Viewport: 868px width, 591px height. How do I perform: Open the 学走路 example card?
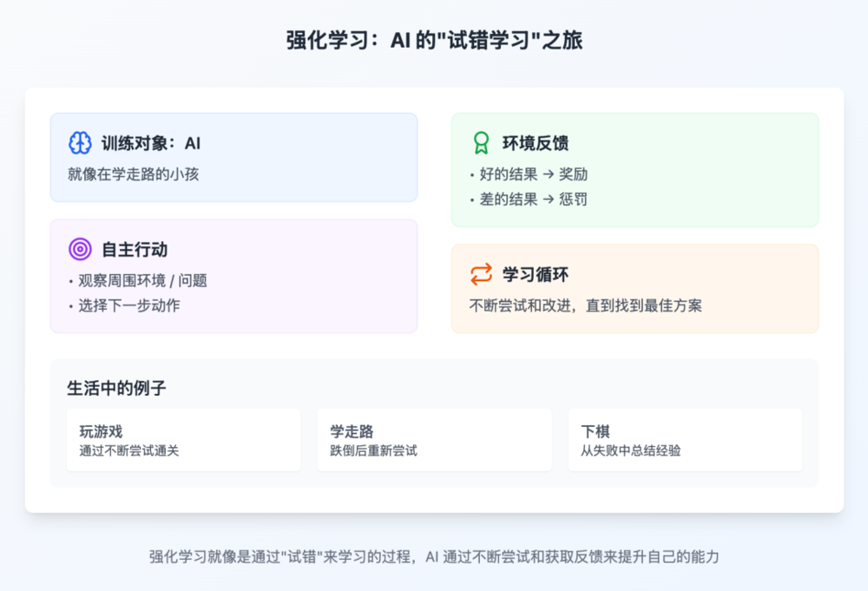tap(435, 440)
